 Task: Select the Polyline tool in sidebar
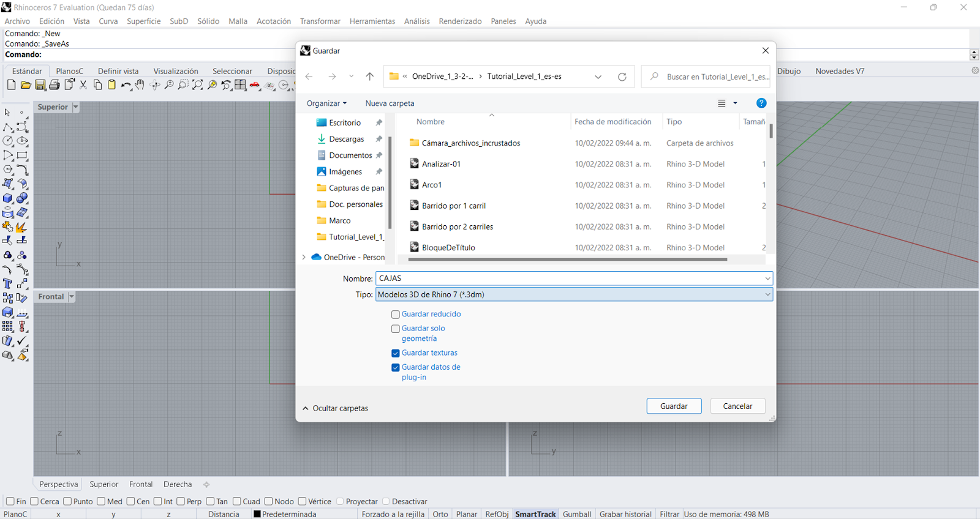click(7, 127)
